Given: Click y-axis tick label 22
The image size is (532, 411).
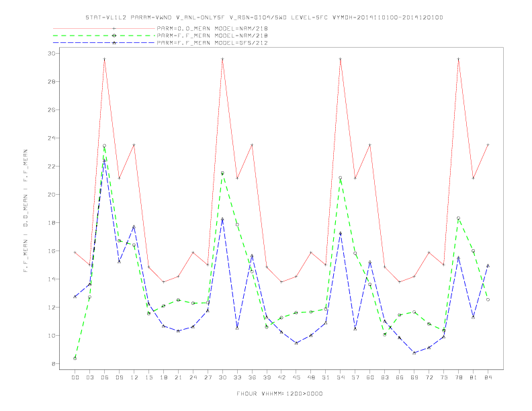Looking at the screenshot, I should pyautogui.click(x=51, y=166).
